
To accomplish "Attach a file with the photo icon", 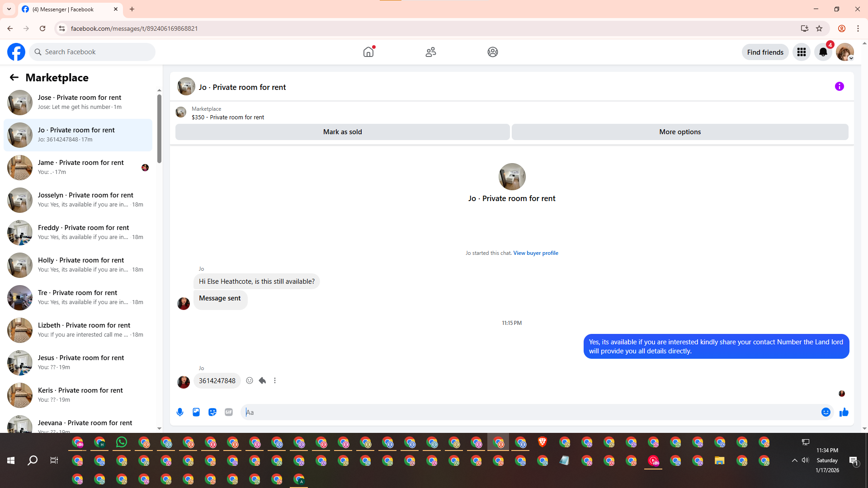I will pos(196,412).
